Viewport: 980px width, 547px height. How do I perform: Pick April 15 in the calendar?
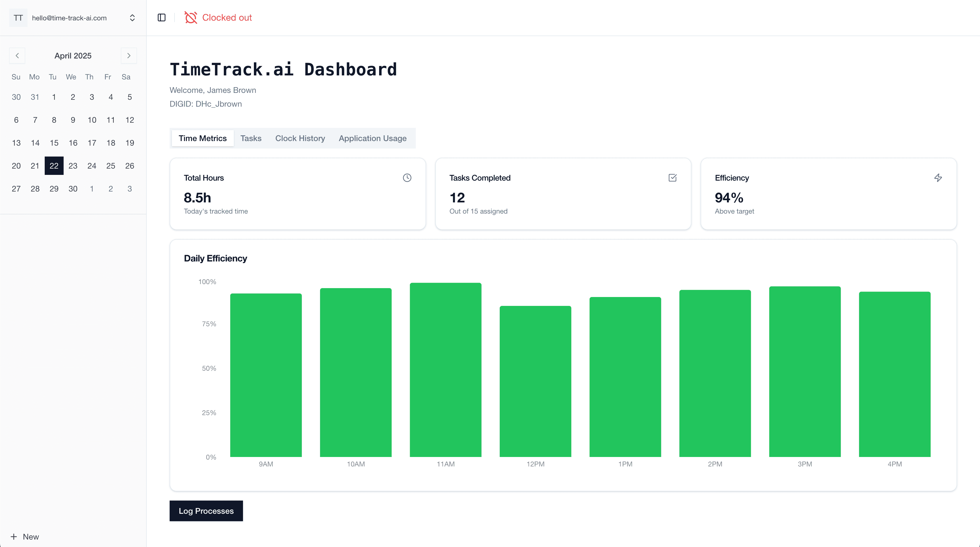54,143
